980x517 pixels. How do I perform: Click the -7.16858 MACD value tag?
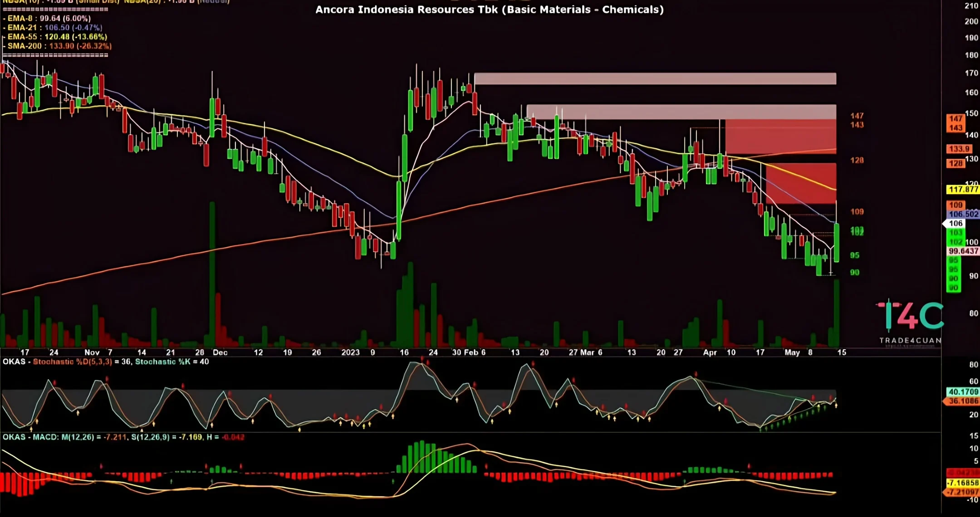tap(962, 483)
